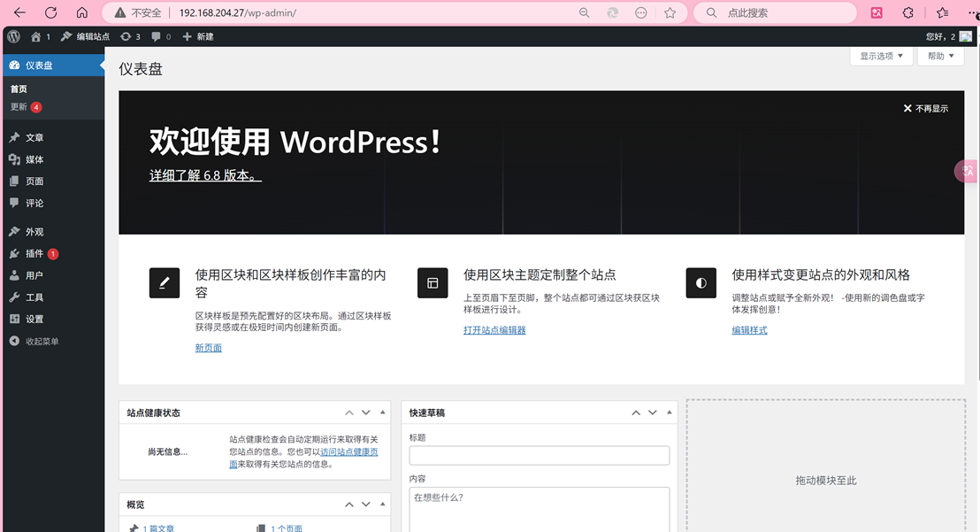Focus the 标题 input field
980x532 pixels.
pos(540,455)
